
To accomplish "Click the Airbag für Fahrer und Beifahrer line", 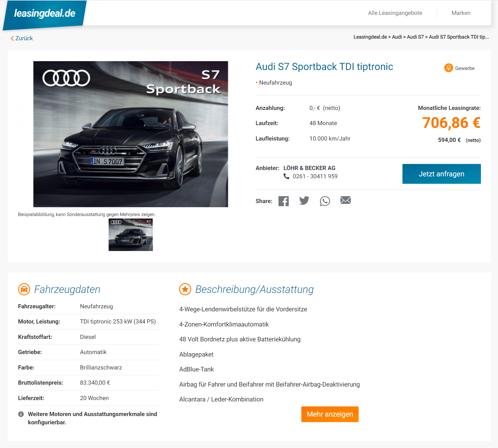I will [x=269, y=384].
